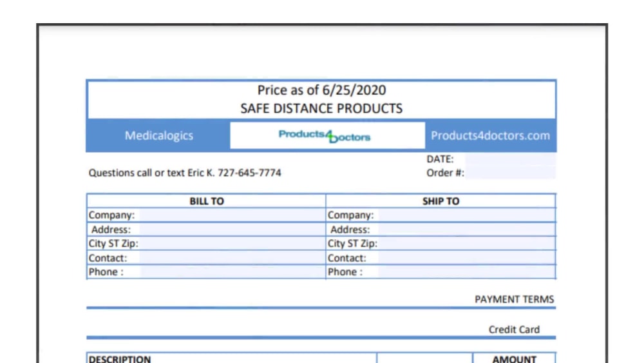Click the Credit Card payment term

[514, 329]
